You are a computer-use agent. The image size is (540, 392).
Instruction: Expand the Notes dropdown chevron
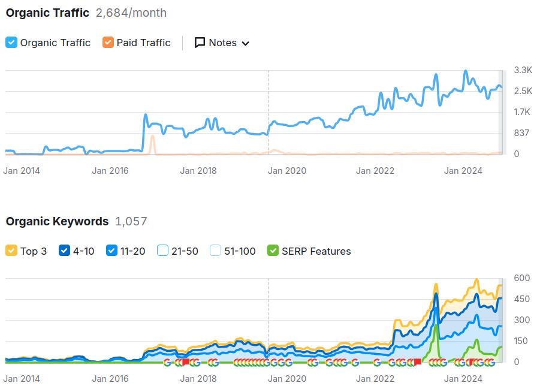245,43
